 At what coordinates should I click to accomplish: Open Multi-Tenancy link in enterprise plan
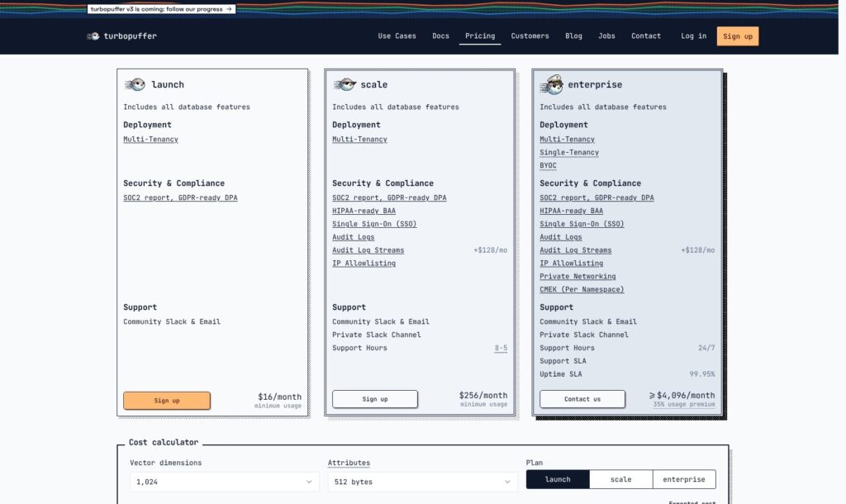point(567,140)
